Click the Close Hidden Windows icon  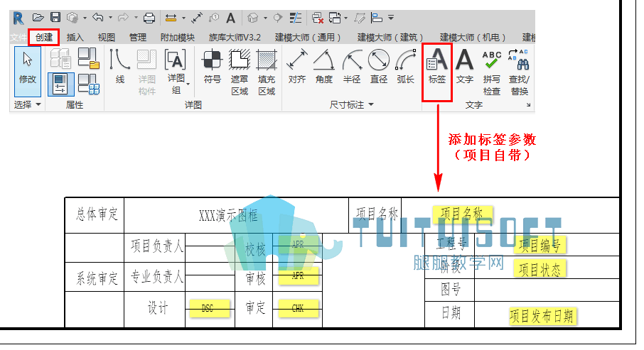(x=318, y=18)
